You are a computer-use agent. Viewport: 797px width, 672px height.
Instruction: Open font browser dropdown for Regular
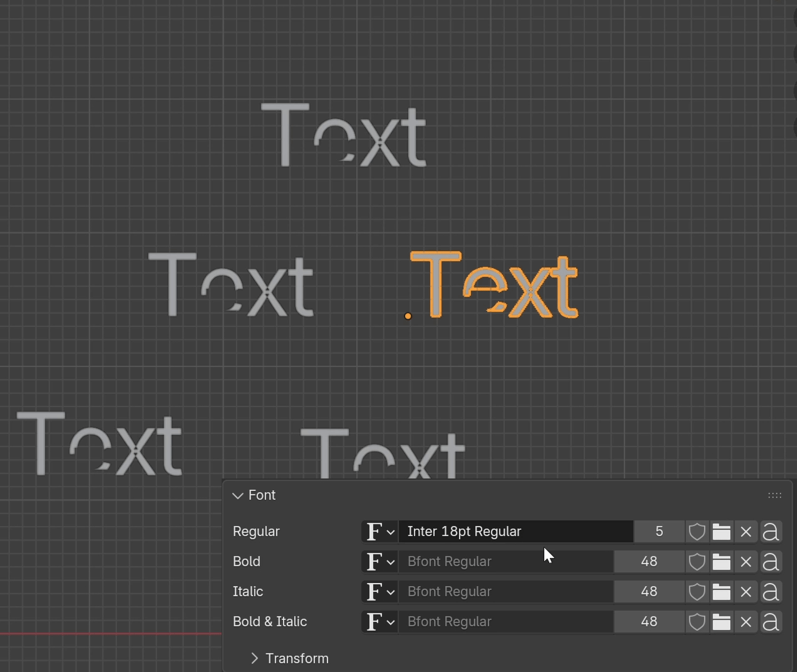tap(380, 531)
